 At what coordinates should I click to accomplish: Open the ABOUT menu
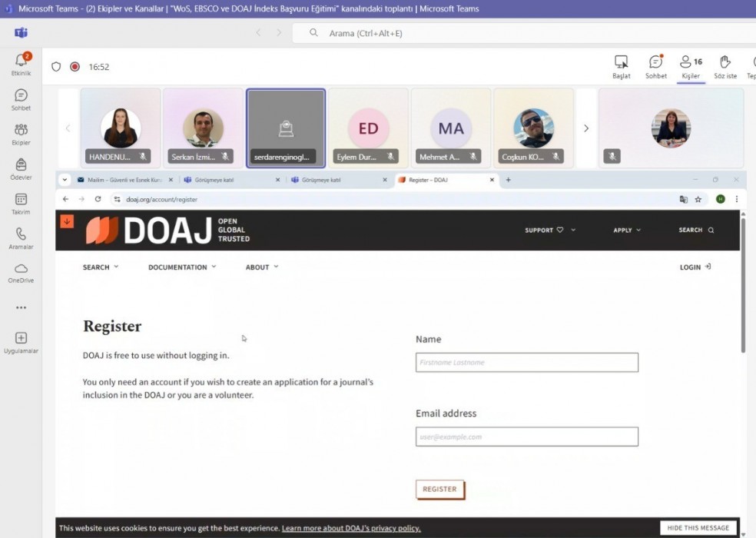(x=262, y=267)
